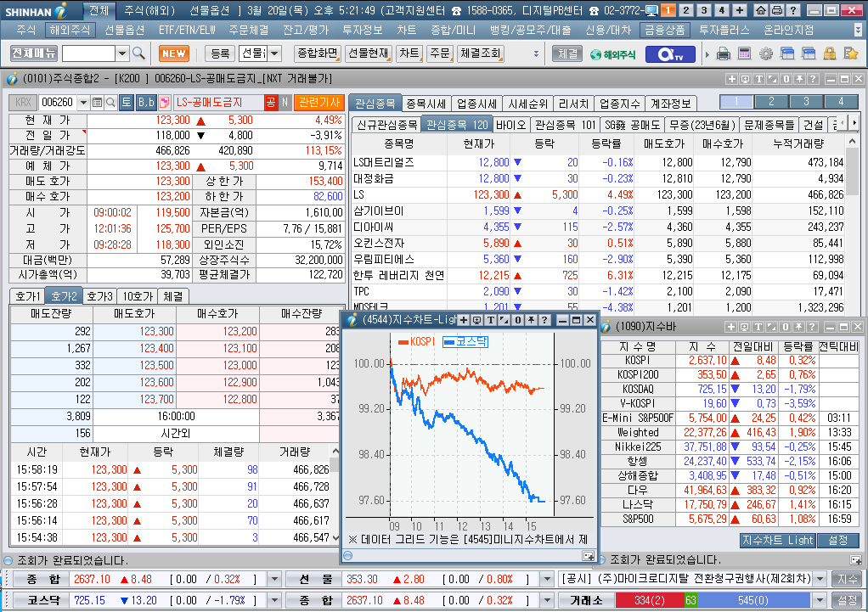Toggle the KOSPI series in the chart legend

[417, 341]
